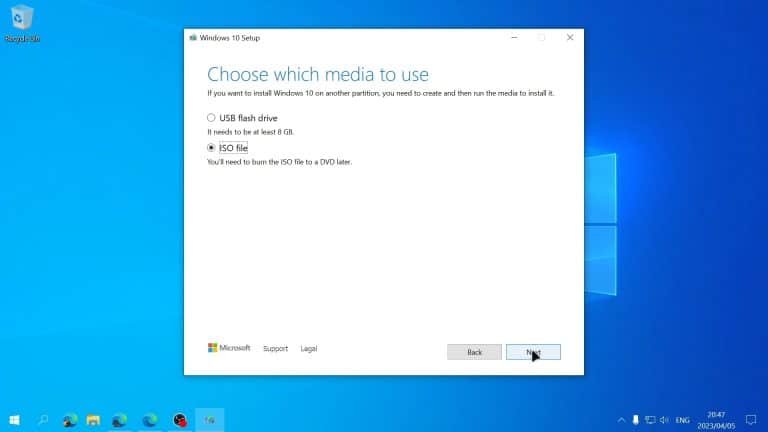Open the volume speaker tray icon
The width and height of the screenshot is (768, 432).
664,420
